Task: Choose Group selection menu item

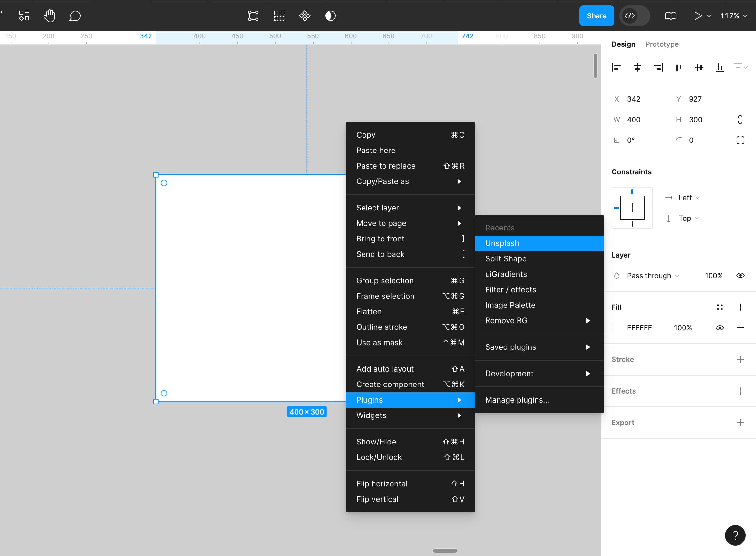Action: (x=410, y=281)
